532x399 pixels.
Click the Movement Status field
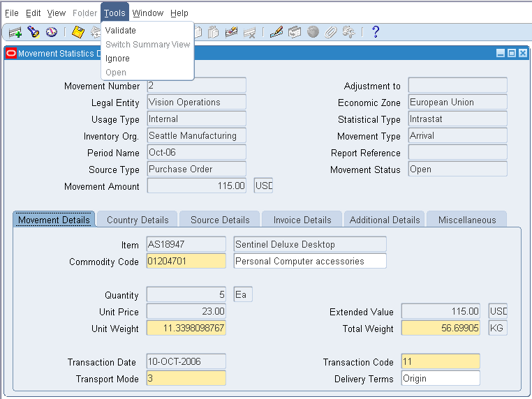point(458,169)
